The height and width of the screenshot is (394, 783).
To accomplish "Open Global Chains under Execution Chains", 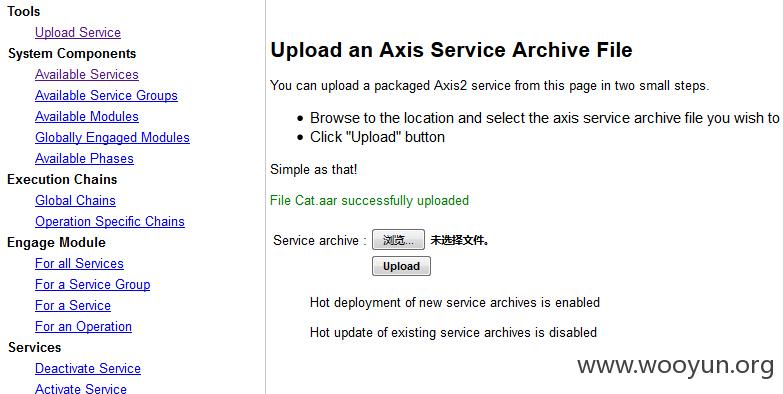I will [x=75, y=200].
